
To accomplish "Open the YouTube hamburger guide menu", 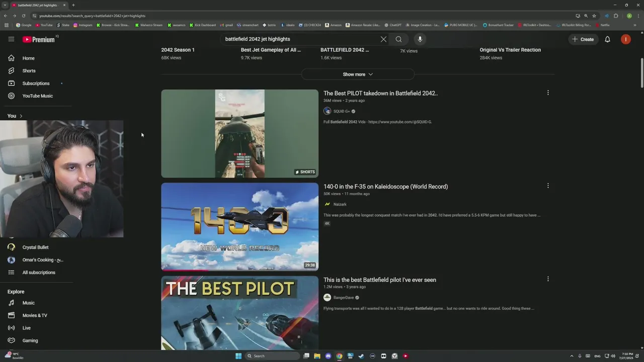I will (11, 39).
